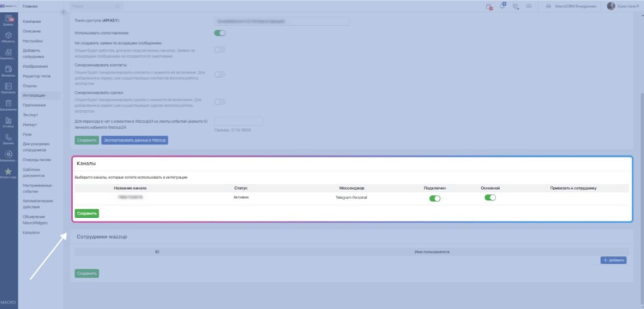The image size is (644, 309).
Task: Open the Звонки phone icon
Action: pyautogui.click(x=8, y=139)
